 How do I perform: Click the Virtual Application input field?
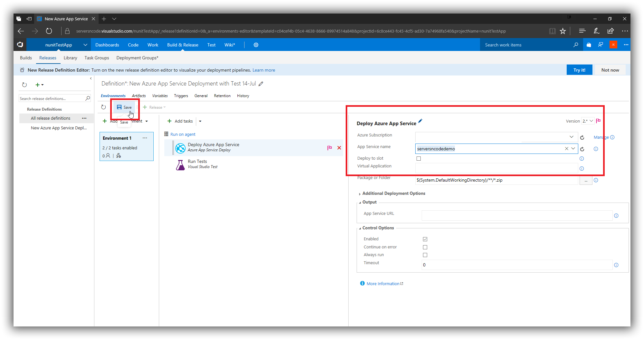[496, 168]
